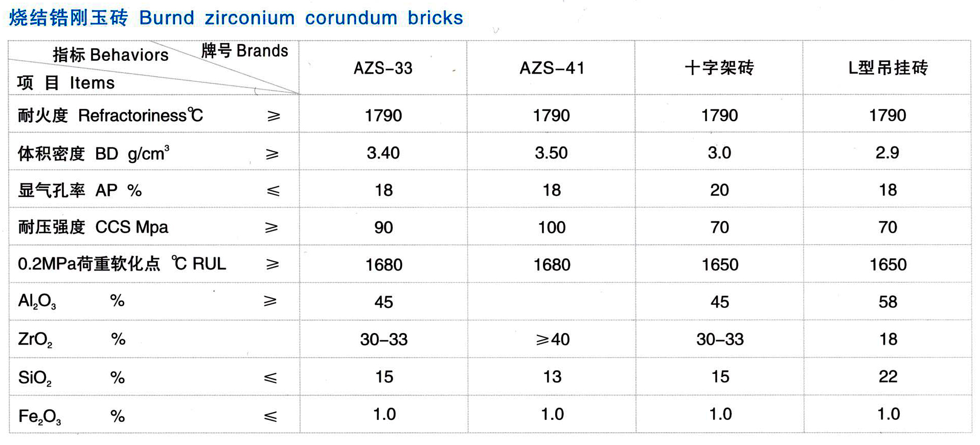Select the L型吊挂砖 column header

tap(887, 68)
